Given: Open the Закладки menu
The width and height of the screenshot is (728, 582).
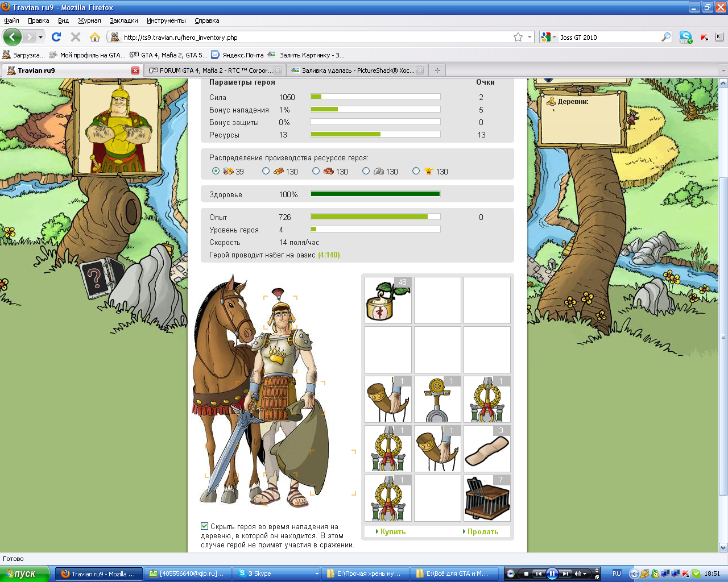Looking at the screenshot, I should click(124, 20).
